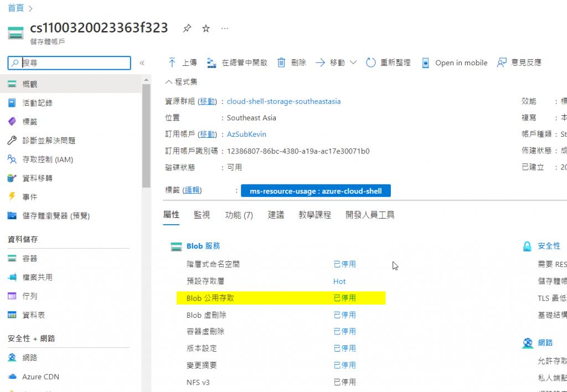Viewport: 567px width, 392px height.
Task: Open resource group cloud-shell-storage-southeastasia link
Action: tap(283, 101)
